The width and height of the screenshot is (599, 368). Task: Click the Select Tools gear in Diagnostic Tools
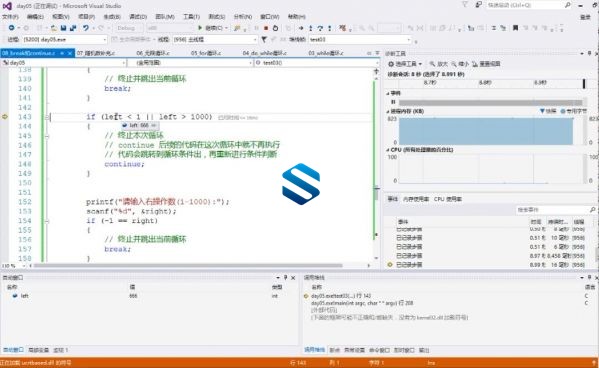click(x=391, y=64)
